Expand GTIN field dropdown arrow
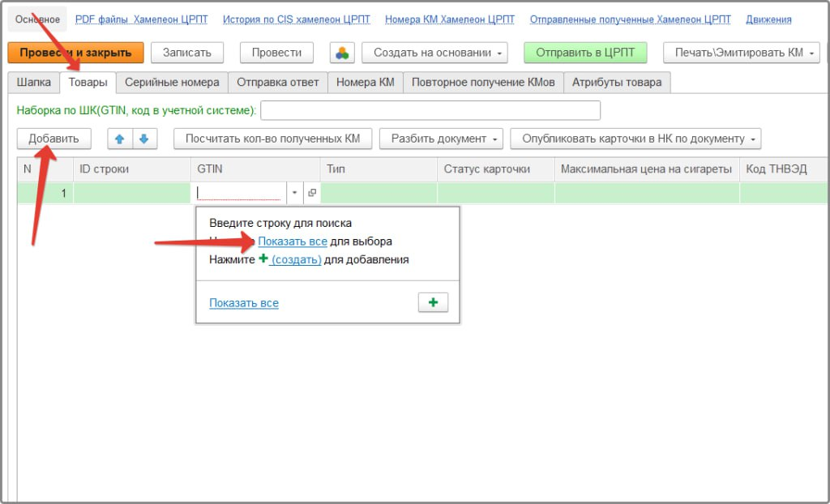The image size is (830, 504). click(295, 193)
